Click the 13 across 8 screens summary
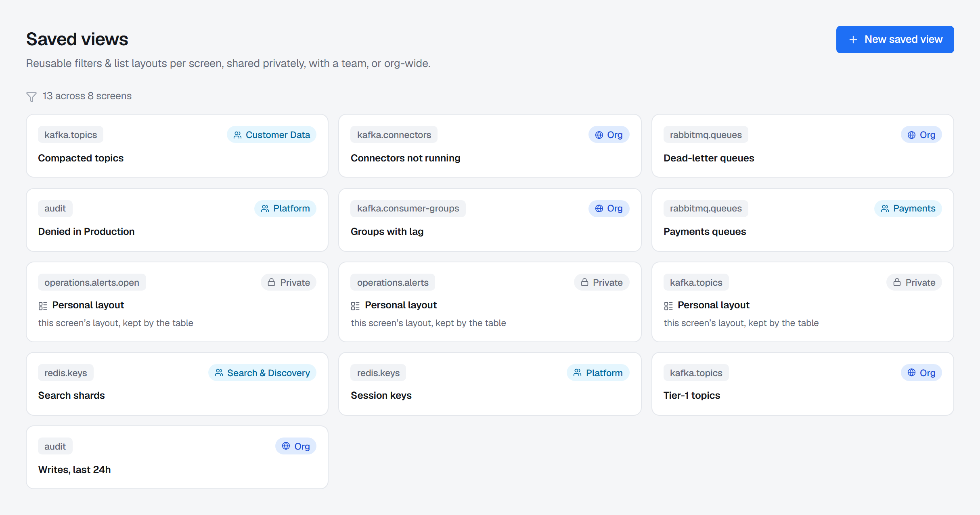The height and width of the screenshot is (515, 980). pyautogui.click(x=87, y=96)
